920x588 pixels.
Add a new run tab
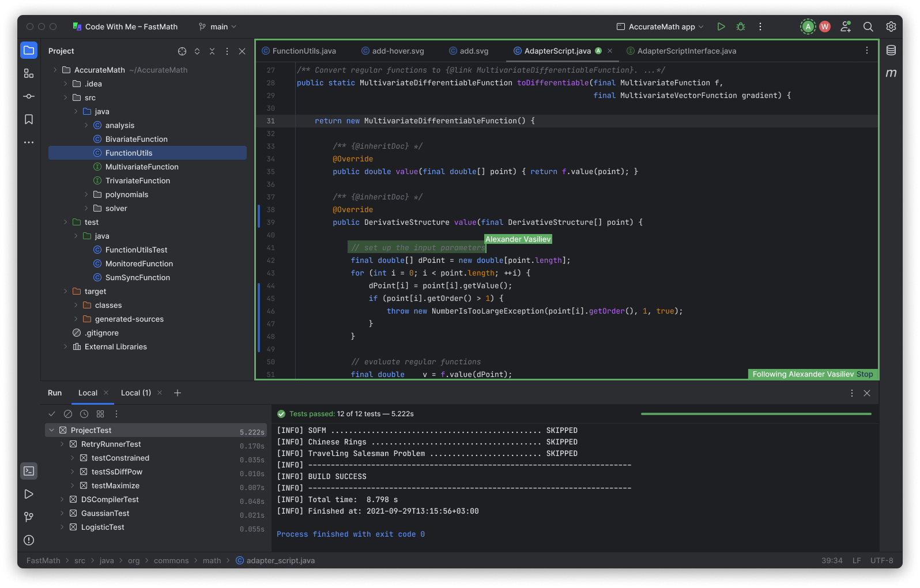178,393
